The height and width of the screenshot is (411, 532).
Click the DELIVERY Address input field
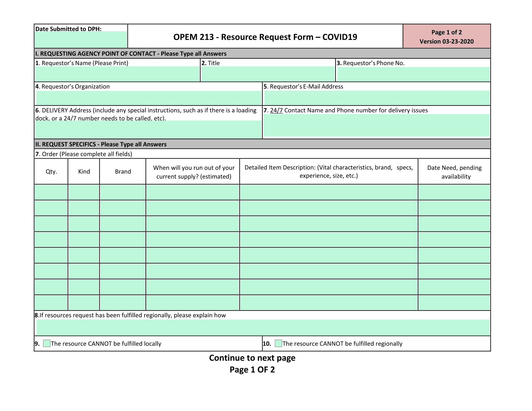(x=148, y=129)
